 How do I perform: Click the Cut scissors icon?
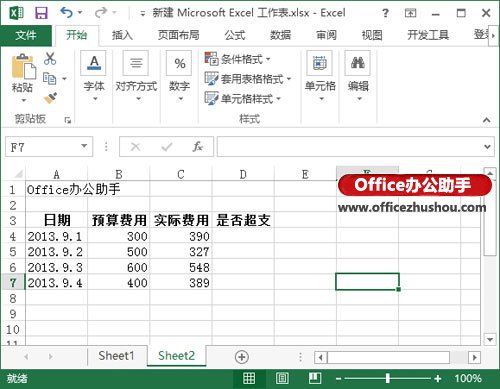50,58
